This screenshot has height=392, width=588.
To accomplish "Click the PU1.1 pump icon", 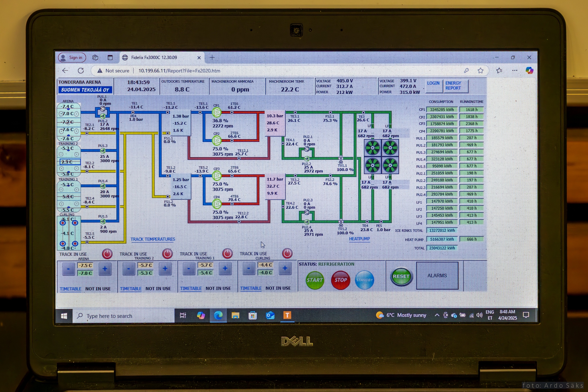I will [102, 109].
